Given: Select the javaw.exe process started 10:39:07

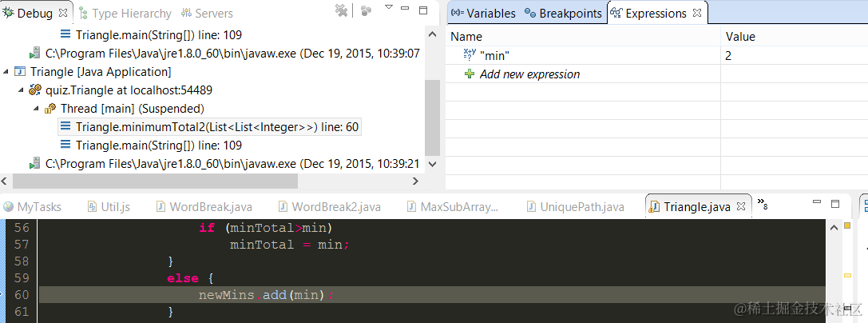Looking at the screenshot, I should pyautogui.click(x=232, y=54).
